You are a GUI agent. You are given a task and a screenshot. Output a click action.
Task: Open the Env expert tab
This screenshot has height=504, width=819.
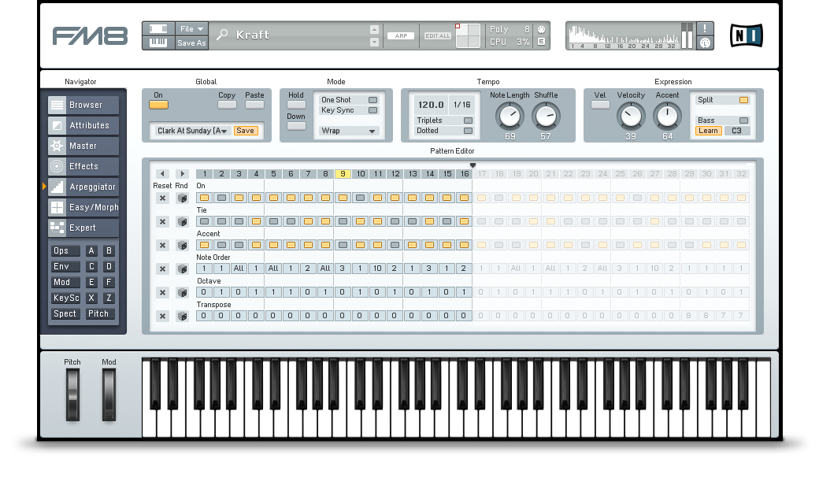[65, 267]
